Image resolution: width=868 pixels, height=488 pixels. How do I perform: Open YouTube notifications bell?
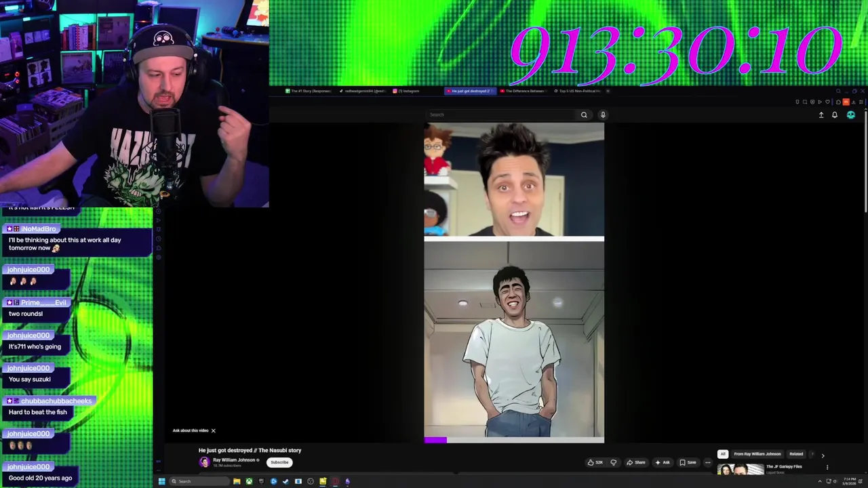point(835,115)
